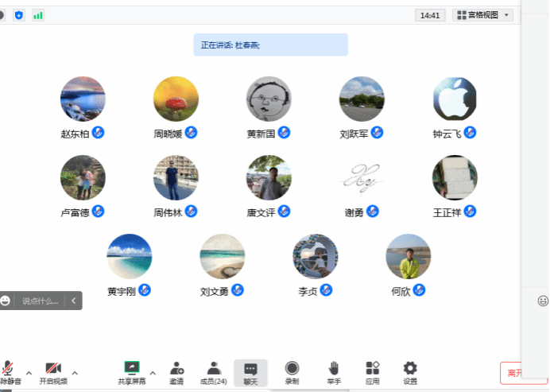Select 刘文勇's heart-in-sand avatar
The height and width of the screenshot is (392, 550).
(x=223, y=256)
